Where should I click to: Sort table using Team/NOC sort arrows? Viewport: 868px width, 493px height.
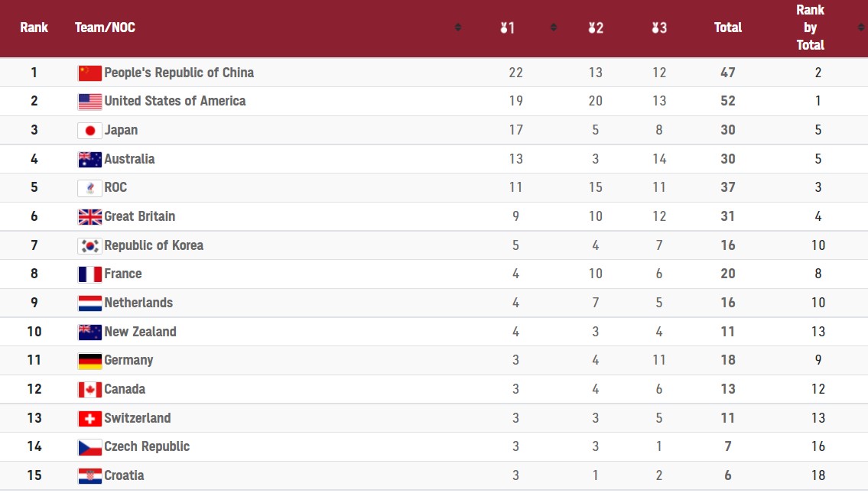coord(458,28)
